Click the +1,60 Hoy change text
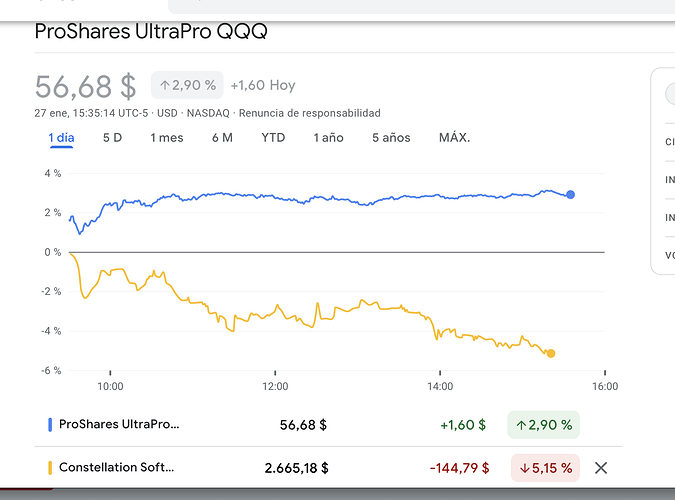Viewport: 675px width, 500px height. click(263, 85)
